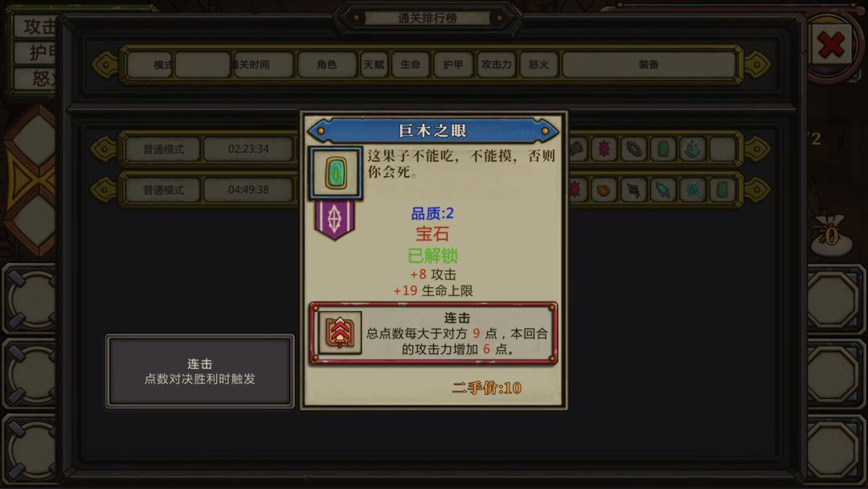Select the orange amber stone in second row
Screen dimensions: 868x489
tap(604, 190)
